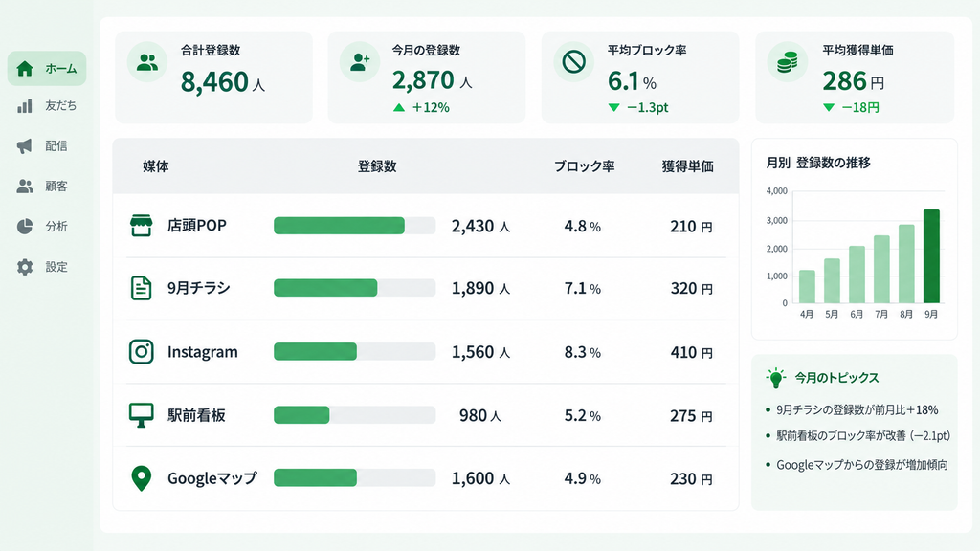980x551 pixels.
Task: Sort by the 獲得単価 column header
Action: coord(687,166)
